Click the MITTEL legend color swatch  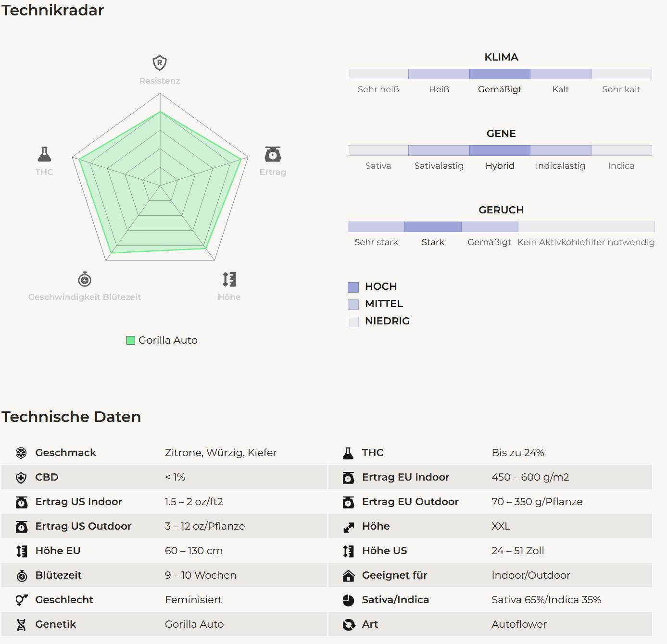353,304
